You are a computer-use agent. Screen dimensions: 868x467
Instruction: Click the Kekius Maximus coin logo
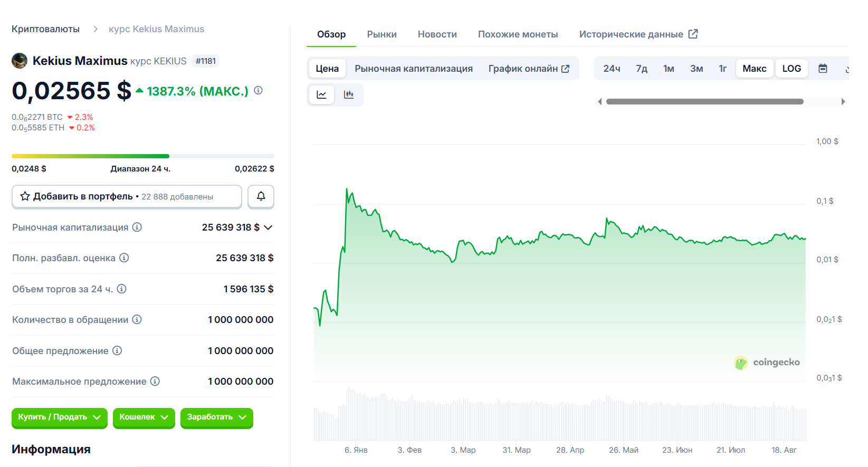pos(20,61)
